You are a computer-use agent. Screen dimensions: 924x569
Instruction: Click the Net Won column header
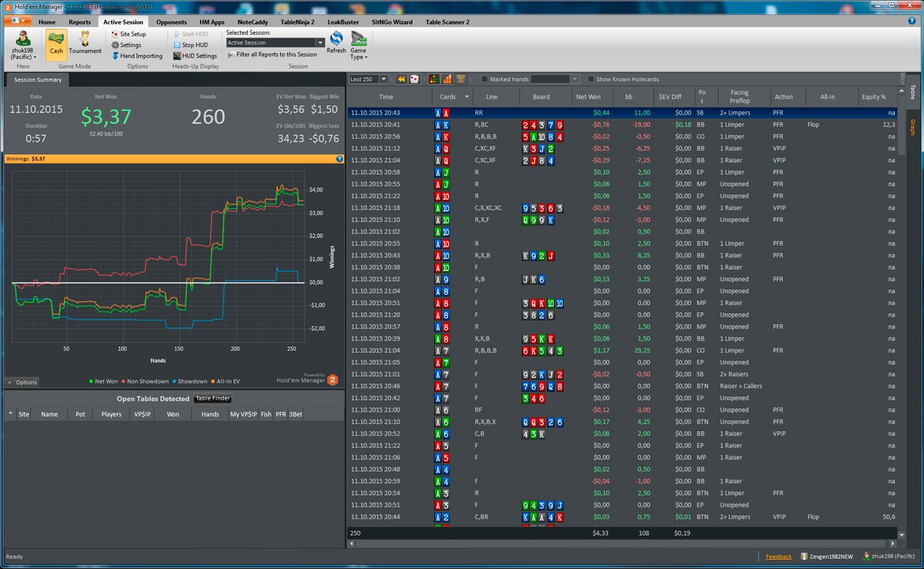(588, 97)
